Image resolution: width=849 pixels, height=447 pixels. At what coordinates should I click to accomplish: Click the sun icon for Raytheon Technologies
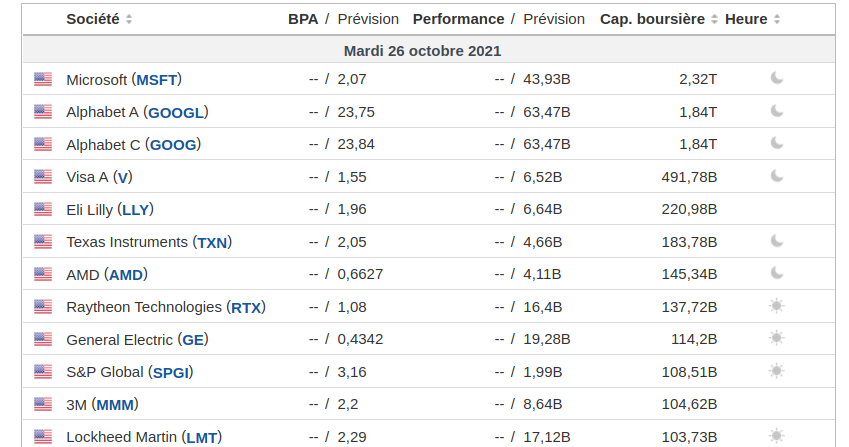[x=776, y=306]
